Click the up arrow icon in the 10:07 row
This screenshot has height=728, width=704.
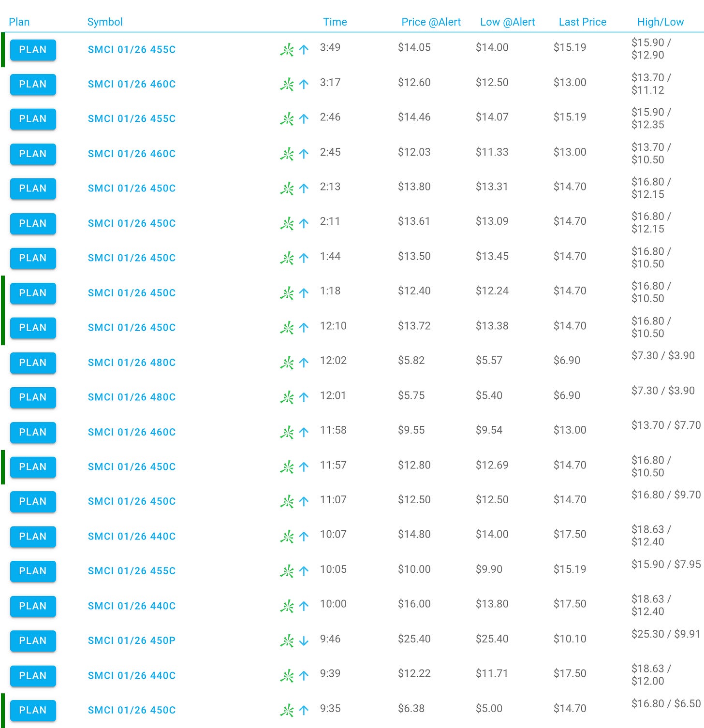point(304,537)
